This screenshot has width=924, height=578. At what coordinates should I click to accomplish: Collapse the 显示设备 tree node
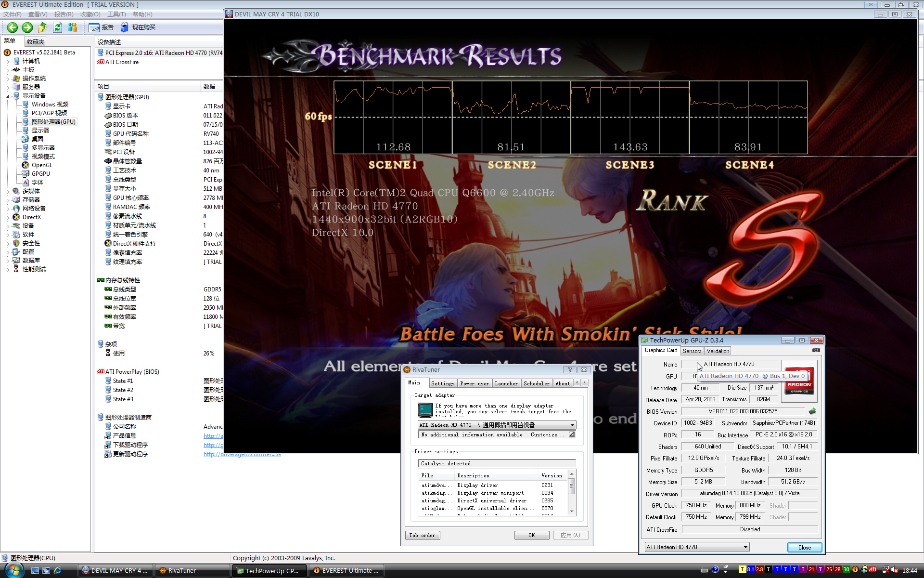(8, 96)
